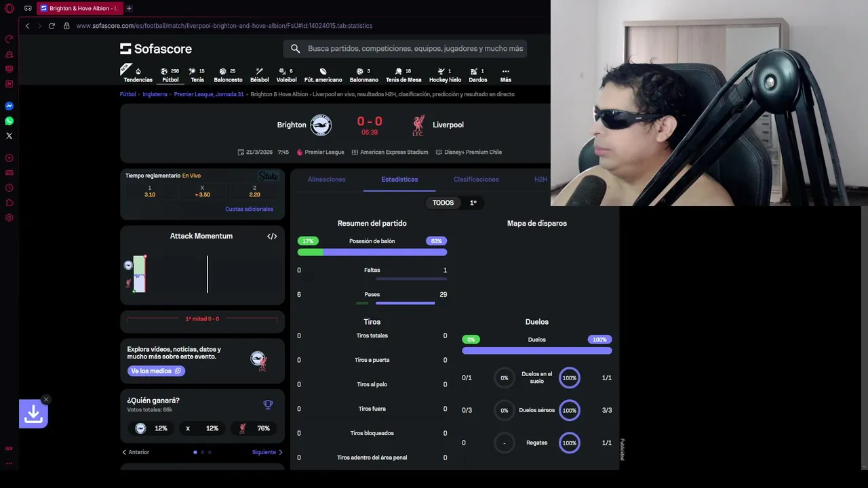
Task: Open the Cuotas adicionales link
Action: (249, 209)
